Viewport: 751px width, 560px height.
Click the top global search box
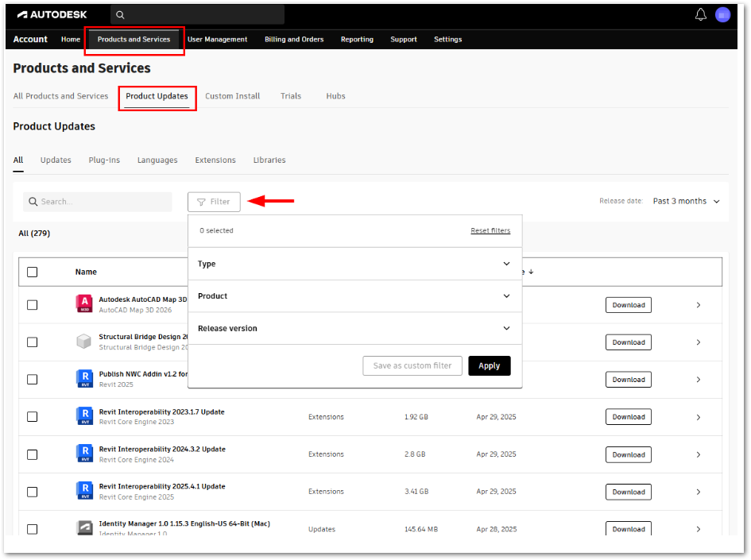tap(197, 15)
